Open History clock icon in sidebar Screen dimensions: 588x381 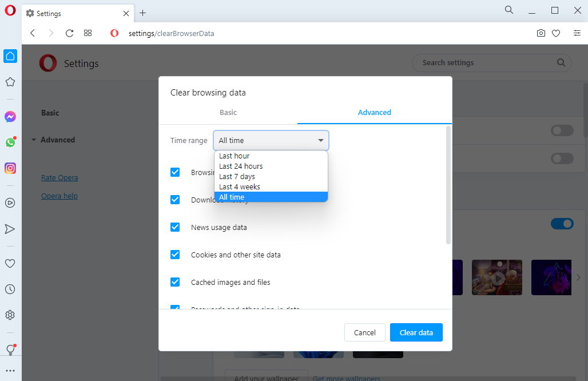pyautogui.click(x=10, y=289)
